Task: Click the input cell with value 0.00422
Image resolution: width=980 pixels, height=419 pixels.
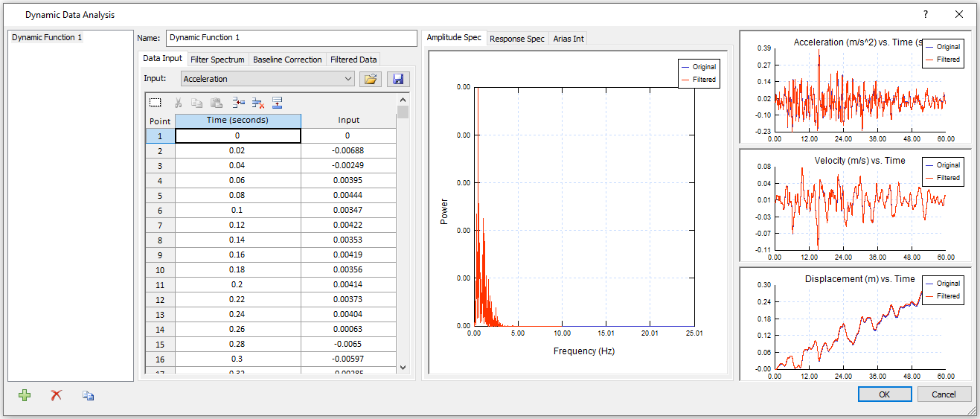Action: tap(349, 225)
